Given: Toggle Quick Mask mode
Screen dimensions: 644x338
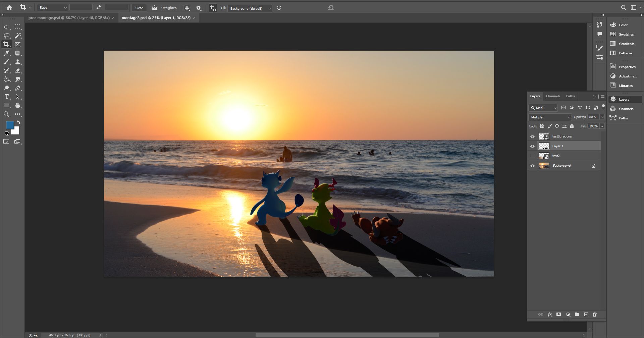Looking at the screenshot, I should coord(6,142).
